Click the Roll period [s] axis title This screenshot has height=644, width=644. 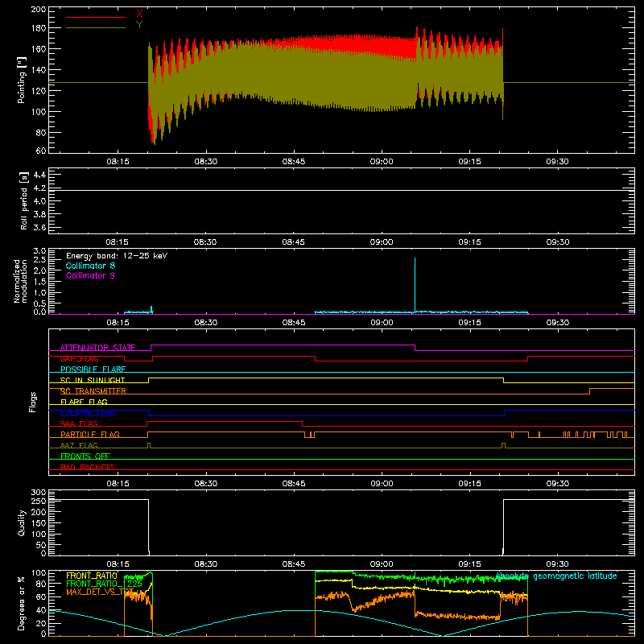24,200
